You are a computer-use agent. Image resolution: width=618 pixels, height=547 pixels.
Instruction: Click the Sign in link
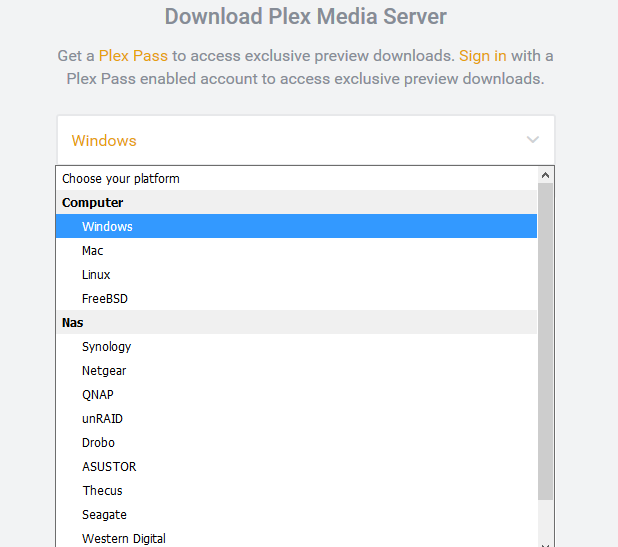pos(482,56)
